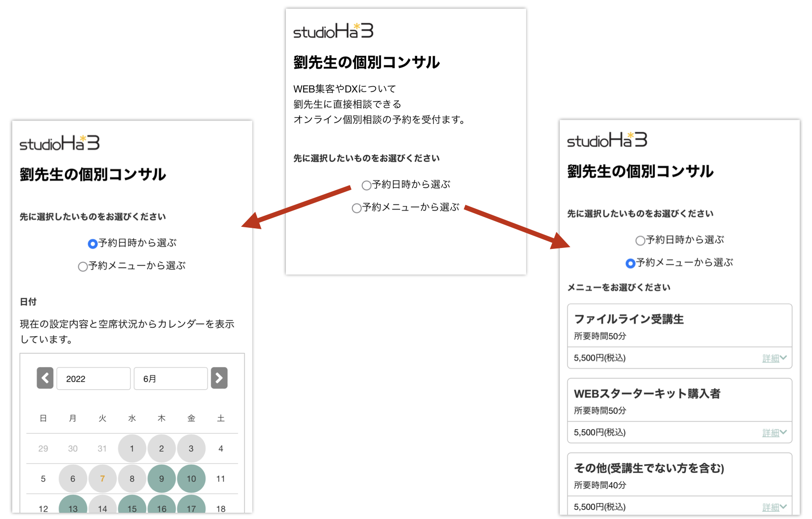Select 予約メニューから選ぶ radio in right panel
The image size is (812, 519).
[630, 263]
